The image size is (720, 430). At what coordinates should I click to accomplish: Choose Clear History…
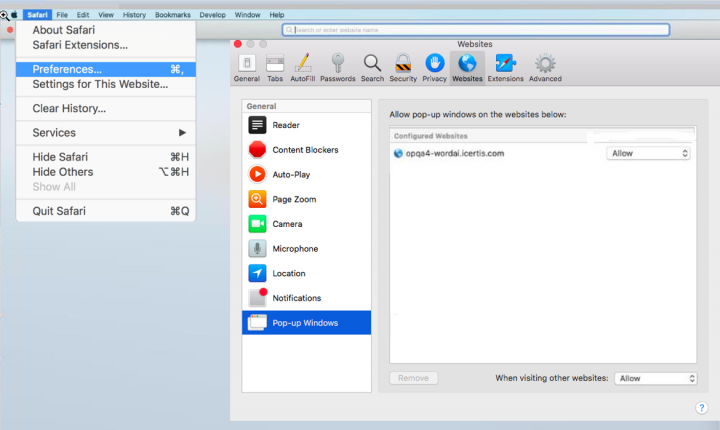106,108
